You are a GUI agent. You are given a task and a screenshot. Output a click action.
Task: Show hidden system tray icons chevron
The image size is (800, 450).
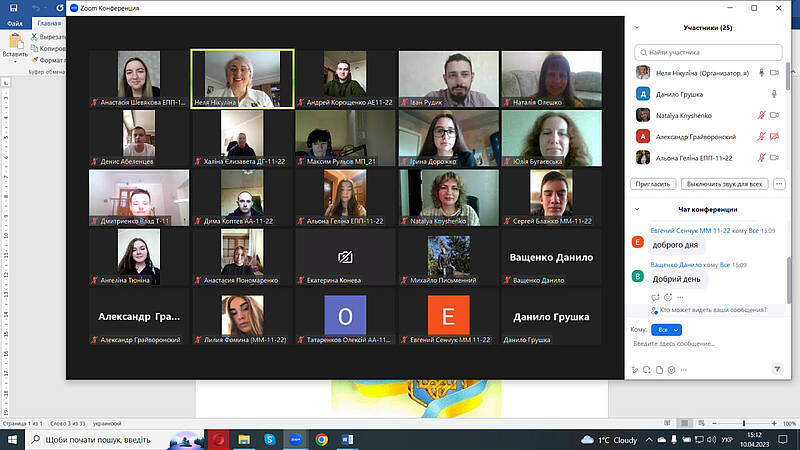[648, 440]
